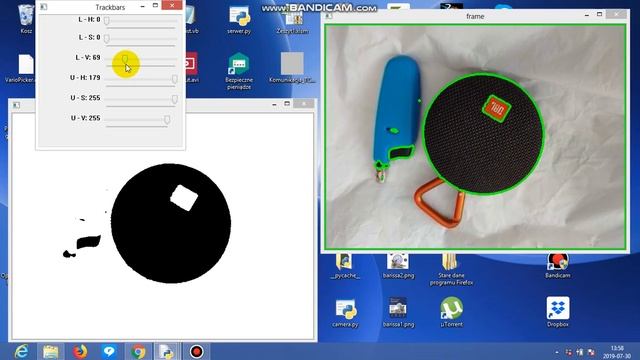The height and width of the screenshot is (360, 640).
Task: Open the __pycache__ folder icon
Action: (345, 266)
